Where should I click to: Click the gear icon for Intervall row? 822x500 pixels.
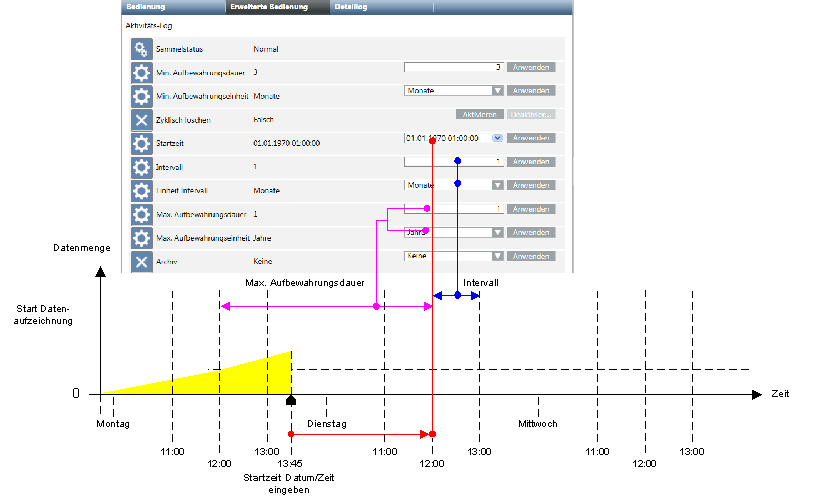(142, 166)
